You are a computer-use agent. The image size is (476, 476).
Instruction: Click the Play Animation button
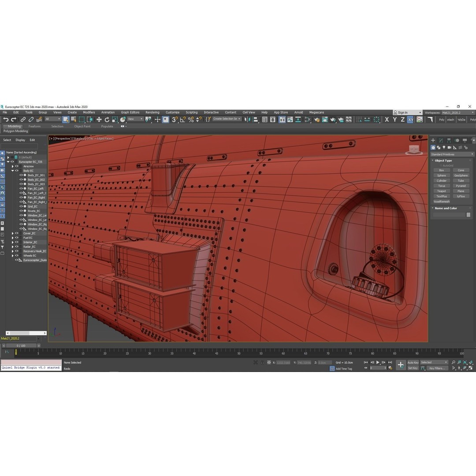pos(378,362)
